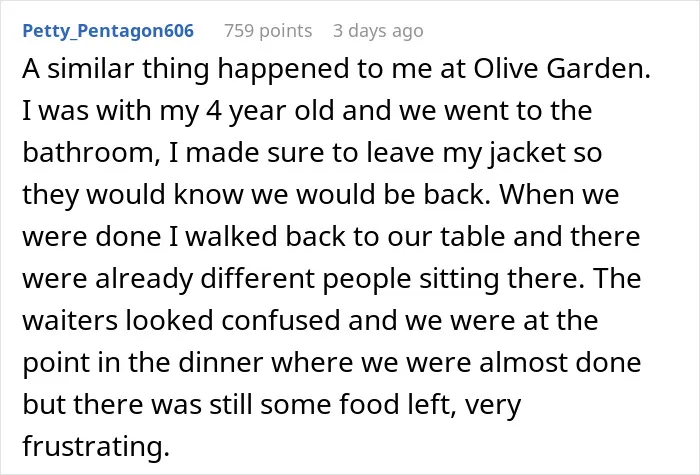The image size is (700, 475).
Task: Open the 3 days ago timestamp permalink
Action: point(378,31)
